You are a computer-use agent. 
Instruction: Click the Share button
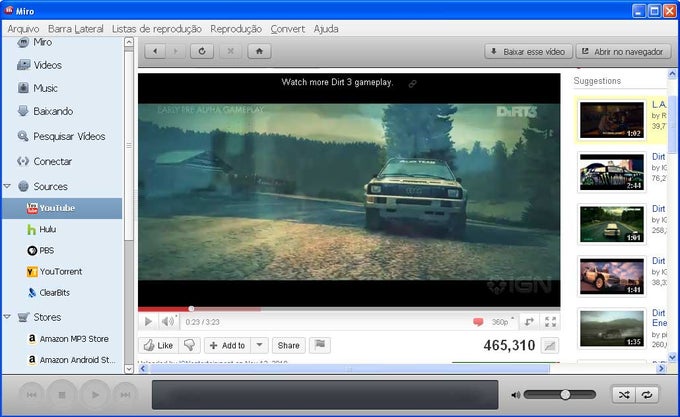pos(288,345)
